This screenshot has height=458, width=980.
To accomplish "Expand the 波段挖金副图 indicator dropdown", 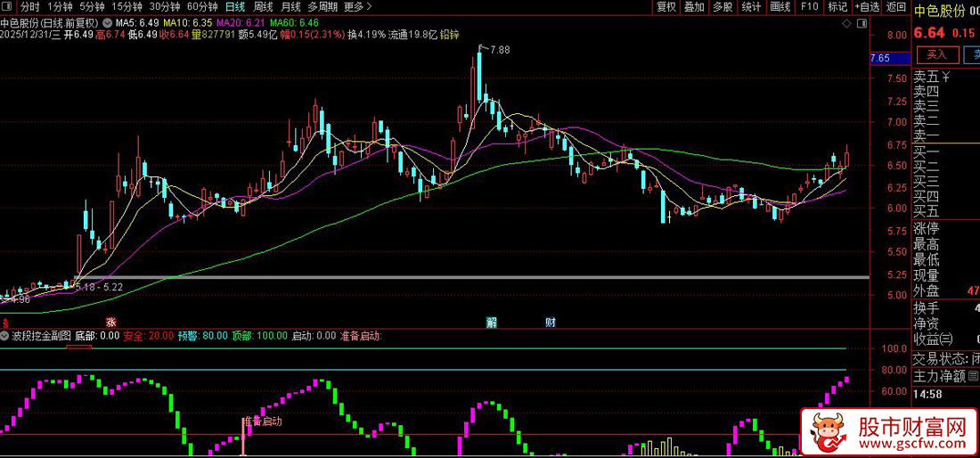I will pos(6,336).
